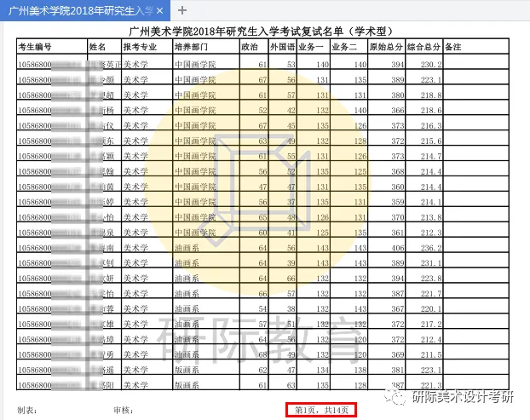The width and height of the screenshot is (530, 420).
Task: Click the 外国语 column header
Action: click(282, 47)
